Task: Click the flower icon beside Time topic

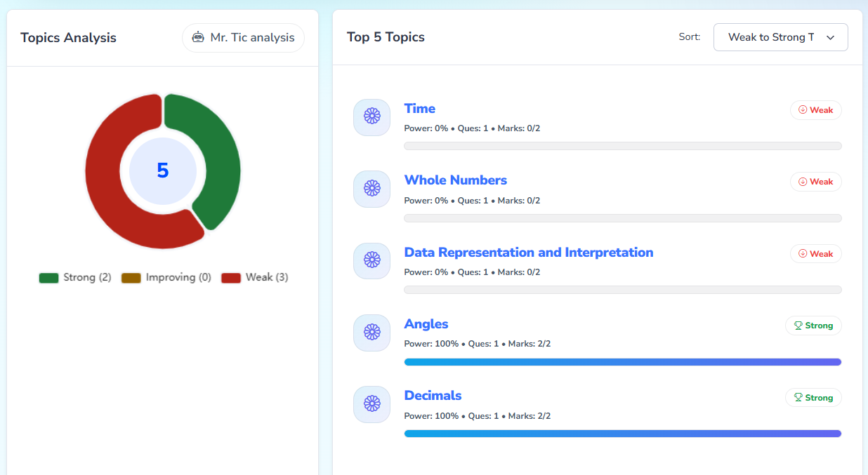Action: tap(371, 116)
